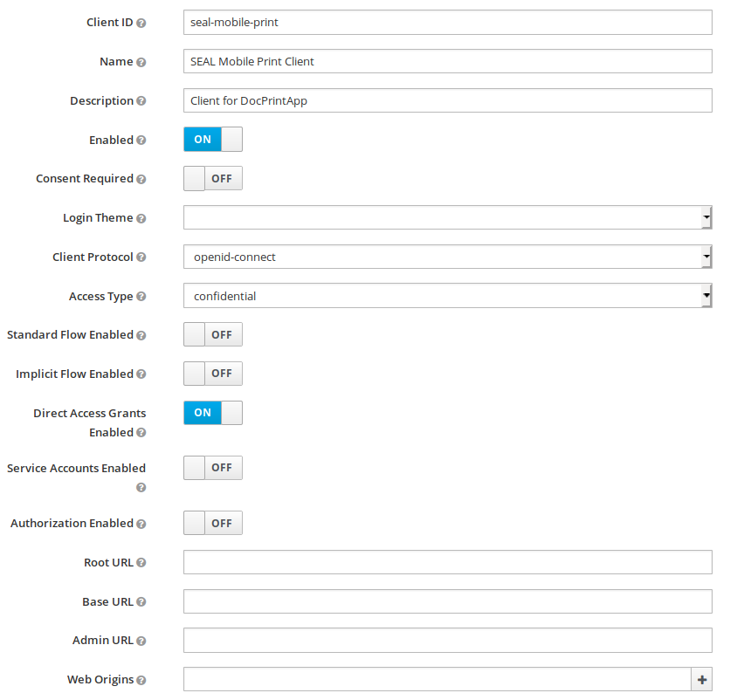This screenshot has width=751, height=700.
Task: Turn off Direct Access Grants Enabled
Action: (x=213, y=413)
